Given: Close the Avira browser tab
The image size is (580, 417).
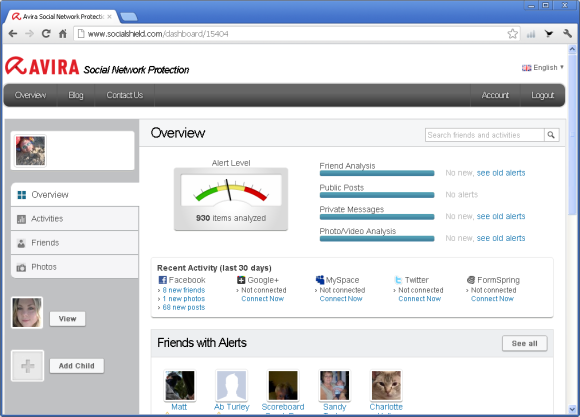Looking at the screenshot, I should tap(109, 17).
